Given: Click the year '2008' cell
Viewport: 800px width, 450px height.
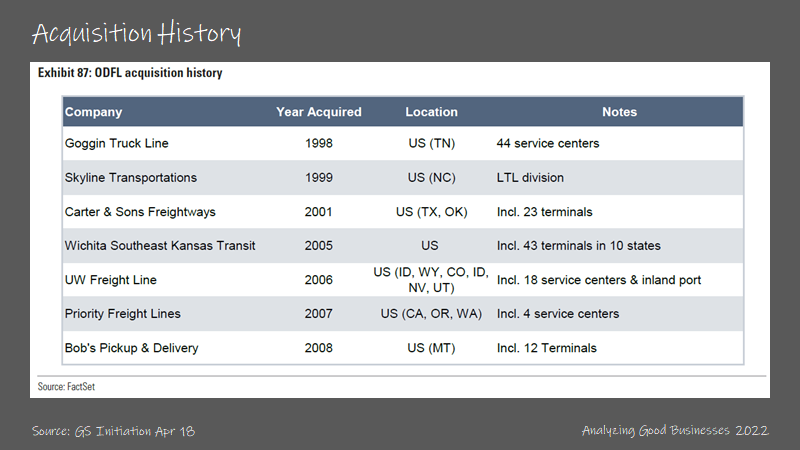Looking at the screenshot, I should 318,348.
